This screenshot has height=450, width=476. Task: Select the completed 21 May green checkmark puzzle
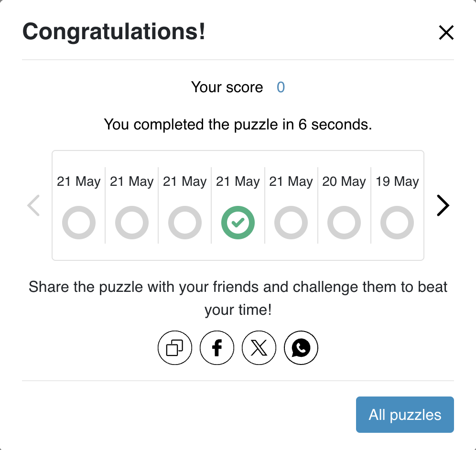point(238,223)
